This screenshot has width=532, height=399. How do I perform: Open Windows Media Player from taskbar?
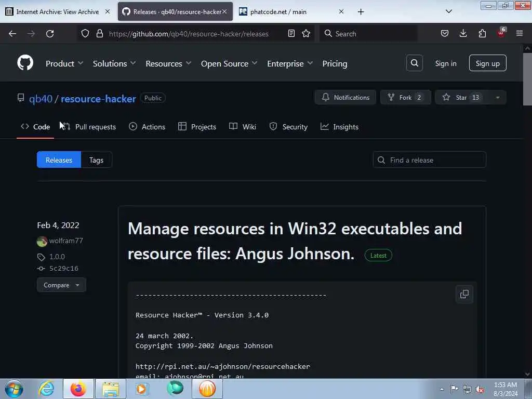[141, 389]
